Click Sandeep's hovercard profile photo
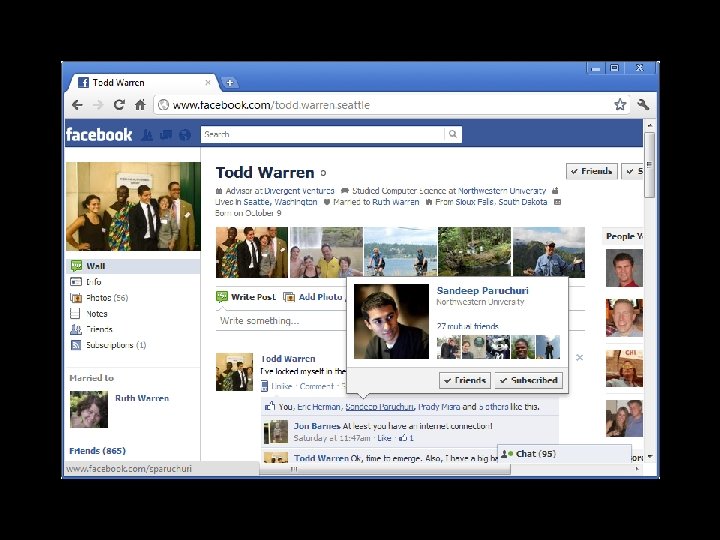Viewport: 720px width, 540px height. coord(391,321)
